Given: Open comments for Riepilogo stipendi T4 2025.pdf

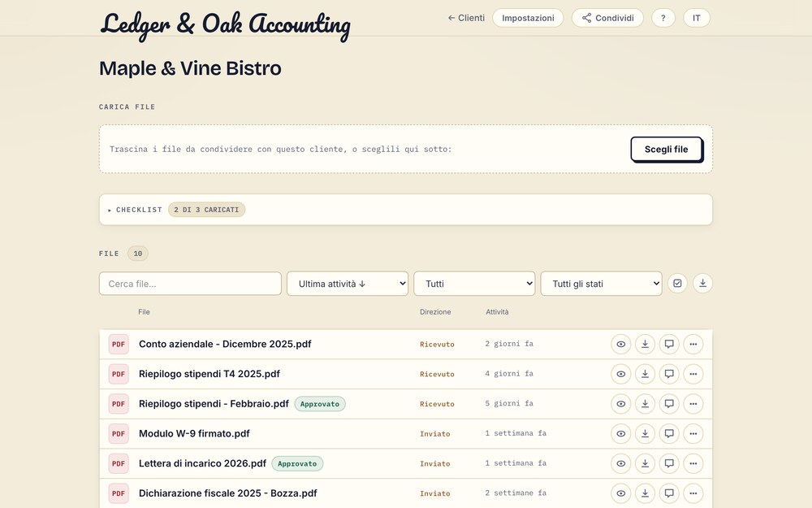Looking at the screenshot, I should tap(669, 374).
